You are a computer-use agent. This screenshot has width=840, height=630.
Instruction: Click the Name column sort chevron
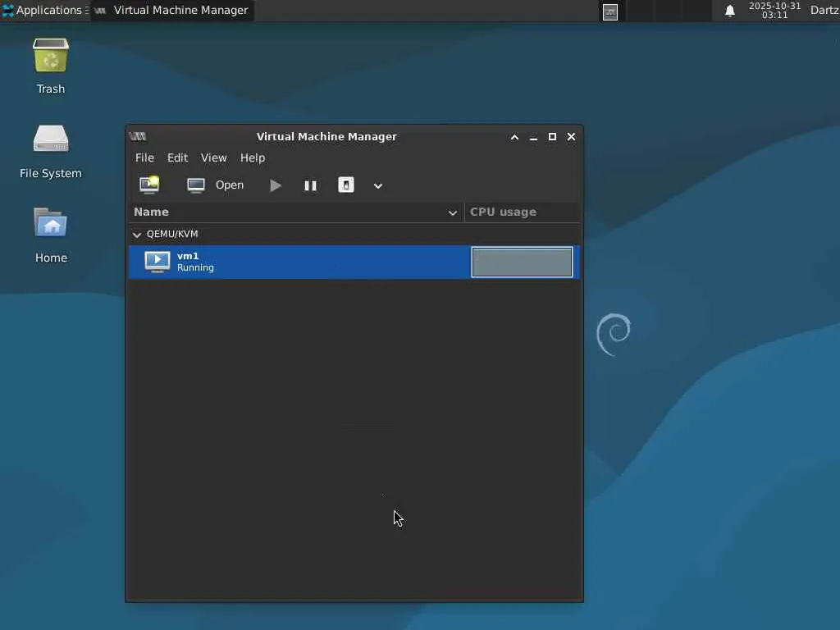(453, 212)
